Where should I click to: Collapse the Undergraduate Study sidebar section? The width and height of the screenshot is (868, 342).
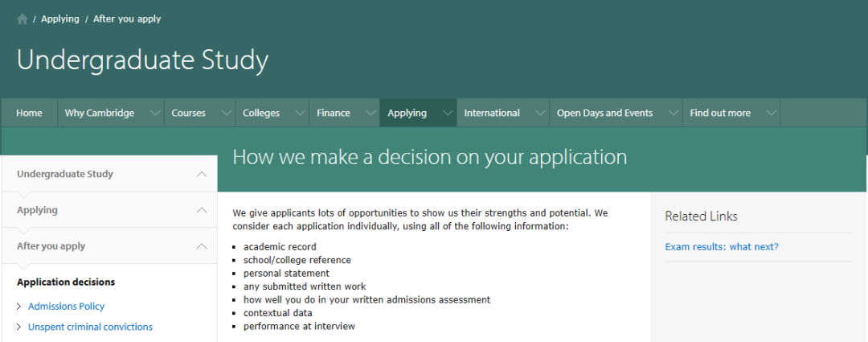tap(202, 174)
